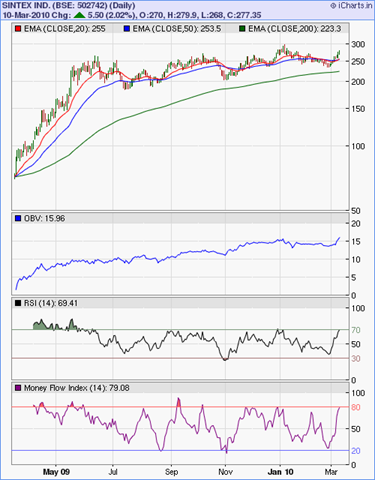The image size is (375, 480).
Task: Click the 300 price axis value
Action: 358,44
